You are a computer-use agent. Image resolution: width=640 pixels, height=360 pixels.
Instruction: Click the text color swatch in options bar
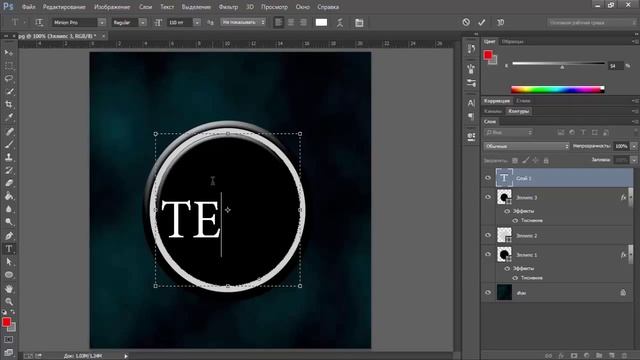coord(321,22)
